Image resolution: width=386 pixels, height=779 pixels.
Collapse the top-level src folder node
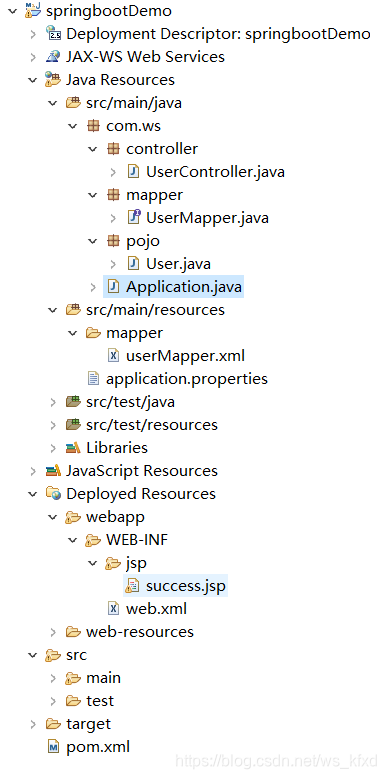coord(33,654)
